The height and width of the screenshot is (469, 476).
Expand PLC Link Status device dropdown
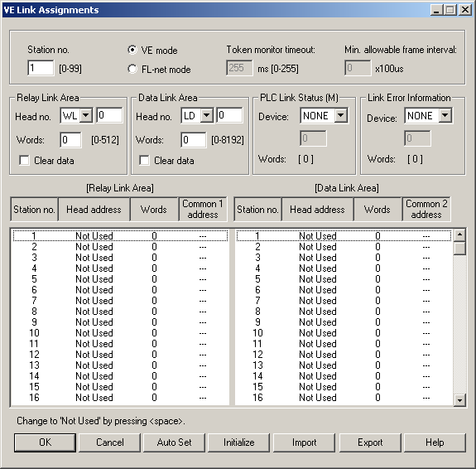pyautogui.click(x=341, y=115)
